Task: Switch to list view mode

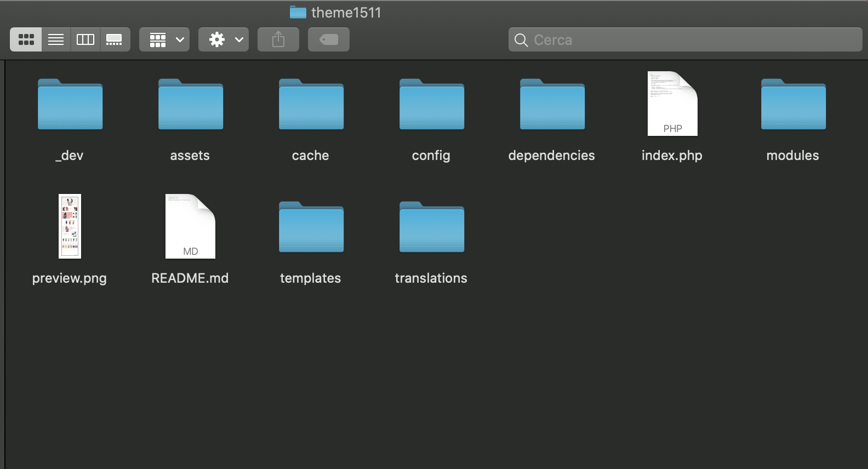Action: click(x=56, y=39)
